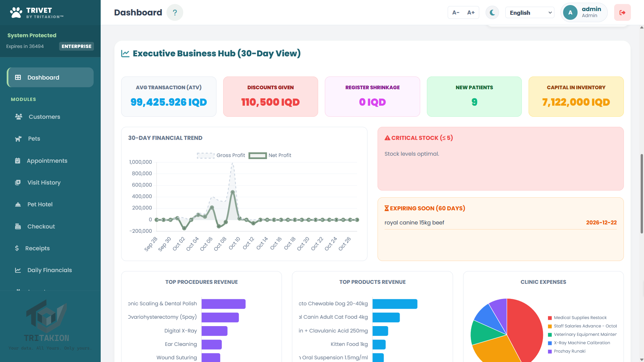
Task: Click the Digital X-Ray revenue bar
Action: tap(214, 331)
